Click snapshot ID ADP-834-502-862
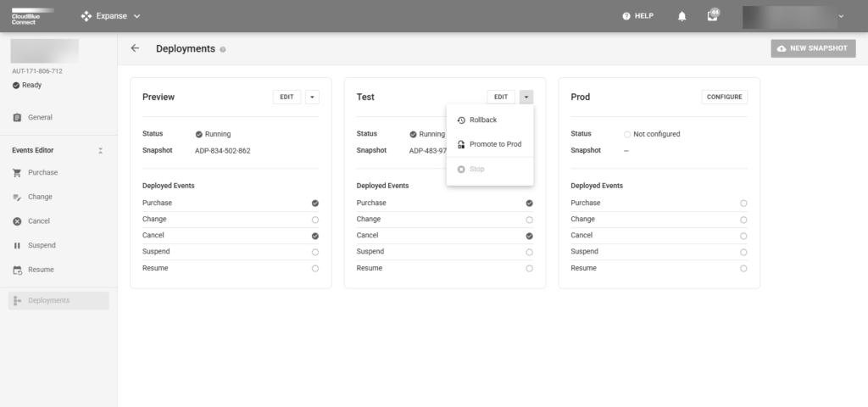This screenshot has width=868, height=407. [x=223, y=151]
